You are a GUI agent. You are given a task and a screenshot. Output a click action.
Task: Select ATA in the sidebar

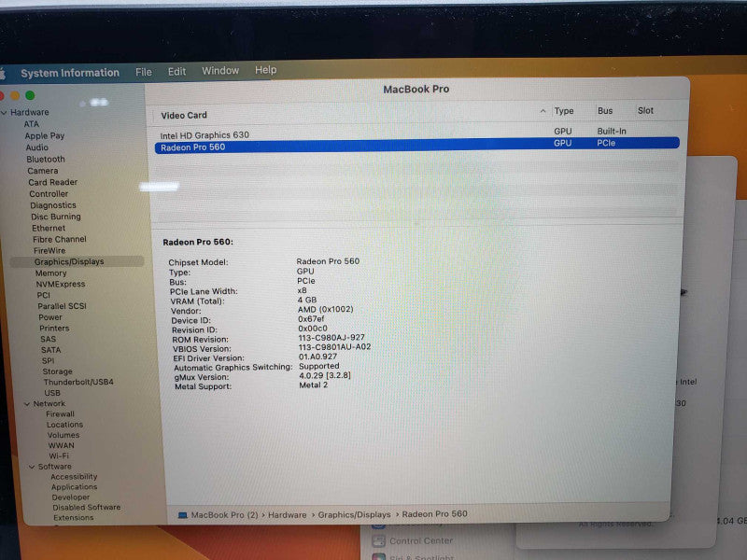32,124
